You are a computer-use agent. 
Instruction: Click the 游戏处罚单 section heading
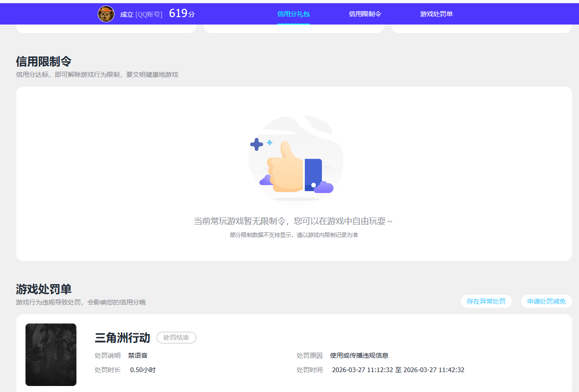coord(44,289)
